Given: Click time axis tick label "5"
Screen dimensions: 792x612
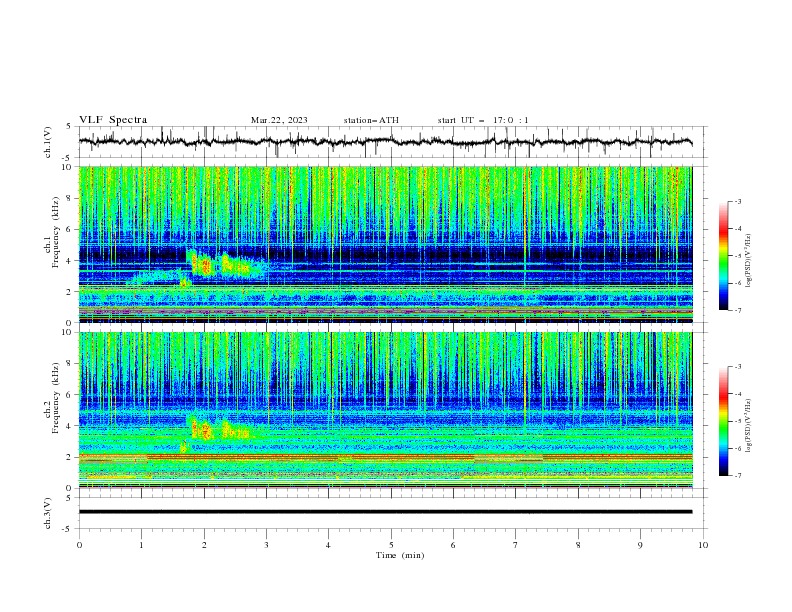Looking at the screenshot, I should (391, 545).
